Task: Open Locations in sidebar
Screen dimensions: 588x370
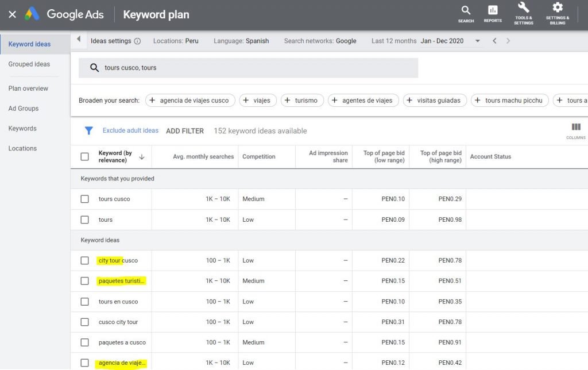Action: pos(22,149)
